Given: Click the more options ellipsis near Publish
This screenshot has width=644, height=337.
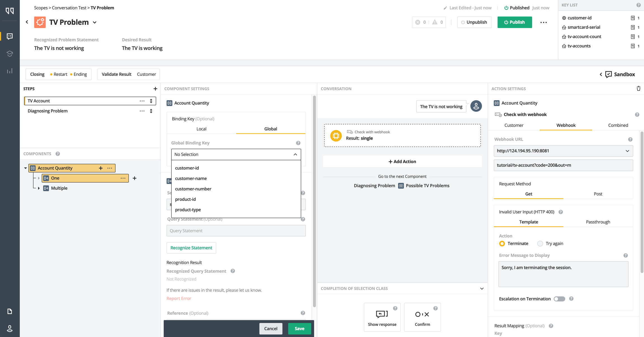Looking at the screenshot, I should tap(544, 22).
